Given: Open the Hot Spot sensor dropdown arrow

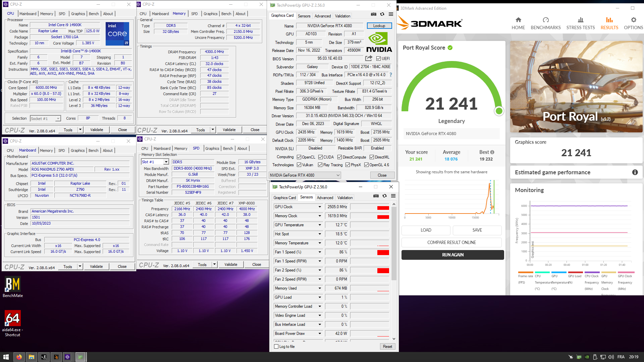Looking at the screenshot, I should click(320, 234).
